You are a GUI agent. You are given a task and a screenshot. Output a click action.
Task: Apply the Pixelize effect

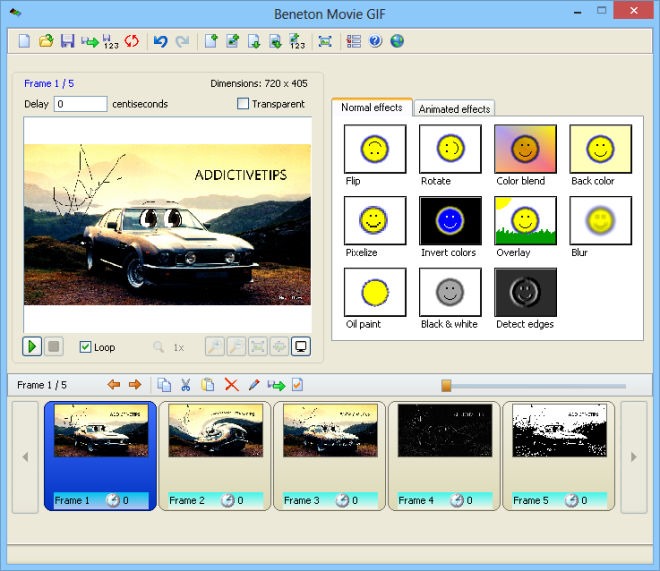375,220
